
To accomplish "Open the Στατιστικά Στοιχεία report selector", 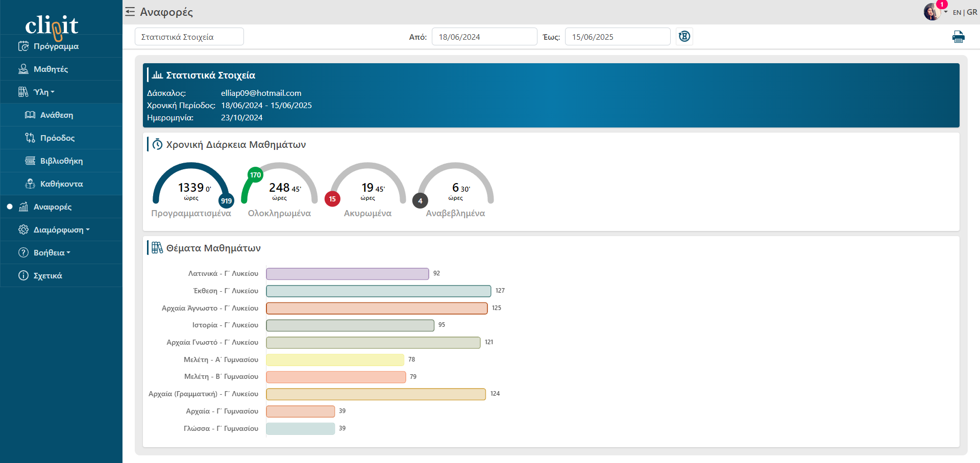I will (189, 37).
